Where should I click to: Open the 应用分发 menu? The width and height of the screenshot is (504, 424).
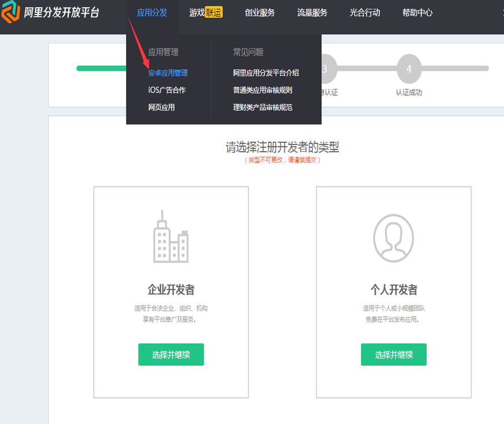(152, 13)
